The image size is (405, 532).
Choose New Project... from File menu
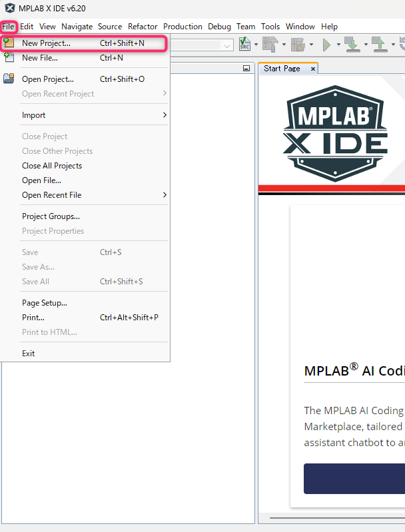tap(83, 43)
